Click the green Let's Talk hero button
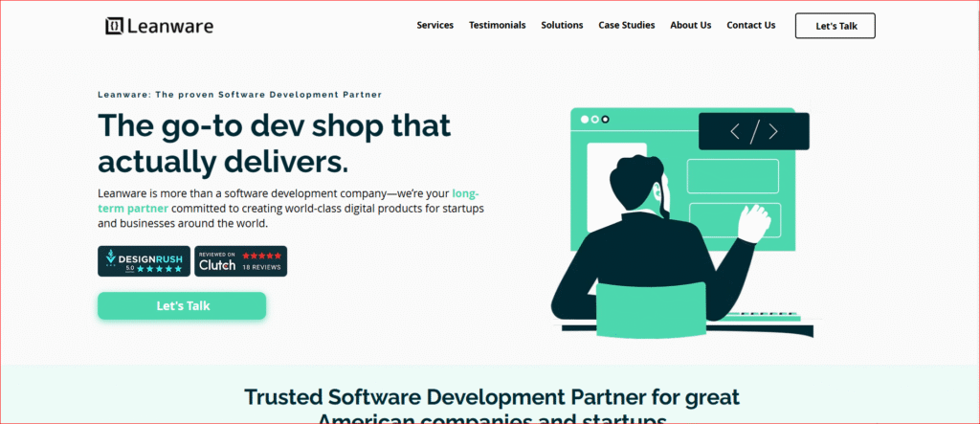 point(182,306)
